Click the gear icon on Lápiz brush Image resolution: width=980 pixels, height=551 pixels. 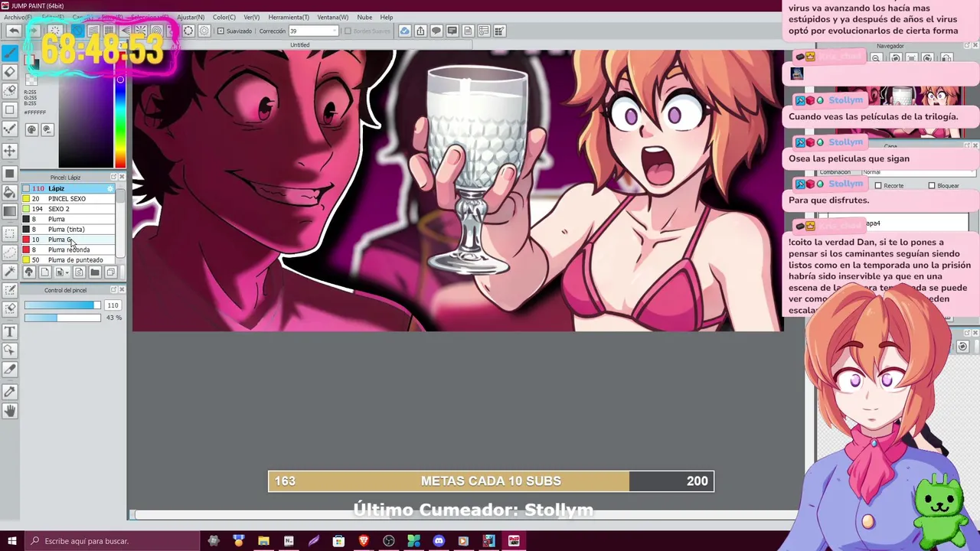[x=109, y=188]
